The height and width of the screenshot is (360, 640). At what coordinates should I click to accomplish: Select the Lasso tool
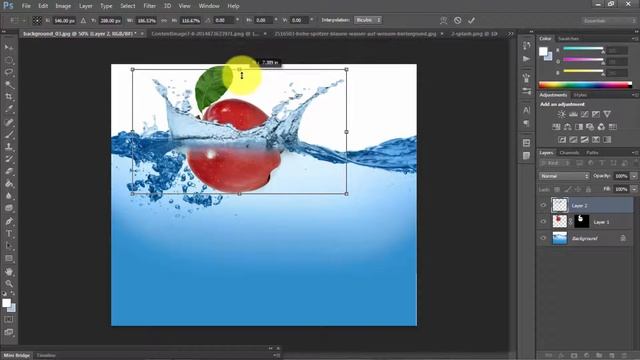(x=9, y=72)
